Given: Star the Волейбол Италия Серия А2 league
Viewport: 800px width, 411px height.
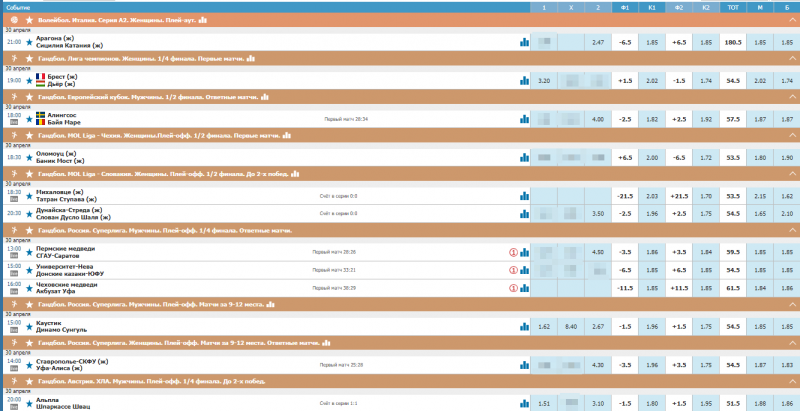Looking at the screenshot, I should point(28,20).
